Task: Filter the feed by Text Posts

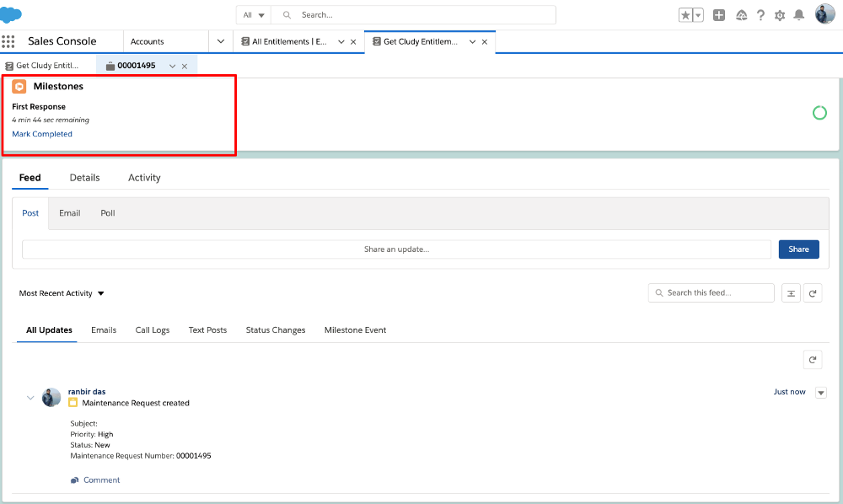Action: point(207,330)
